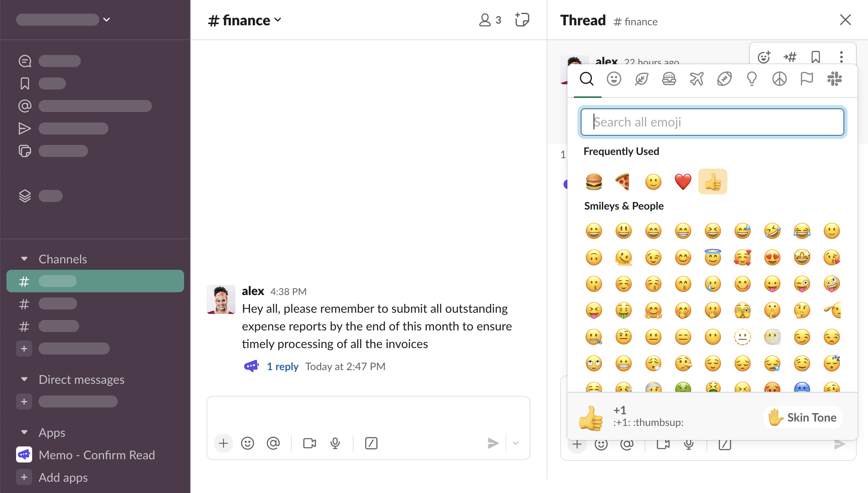Screen dimensions: 868x493
Task: Collapse the Channels section
Action: click(25, 259)
